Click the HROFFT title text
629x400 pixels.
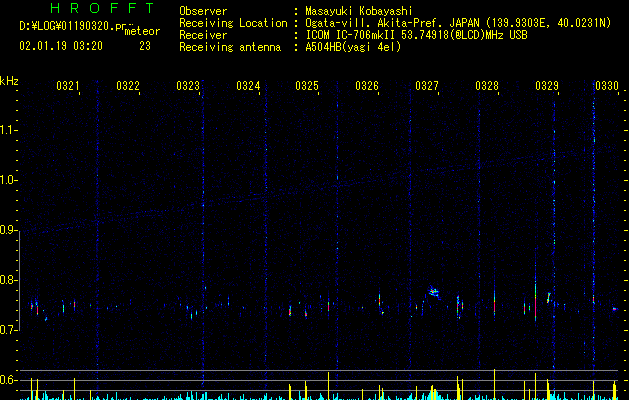point(102,8)
